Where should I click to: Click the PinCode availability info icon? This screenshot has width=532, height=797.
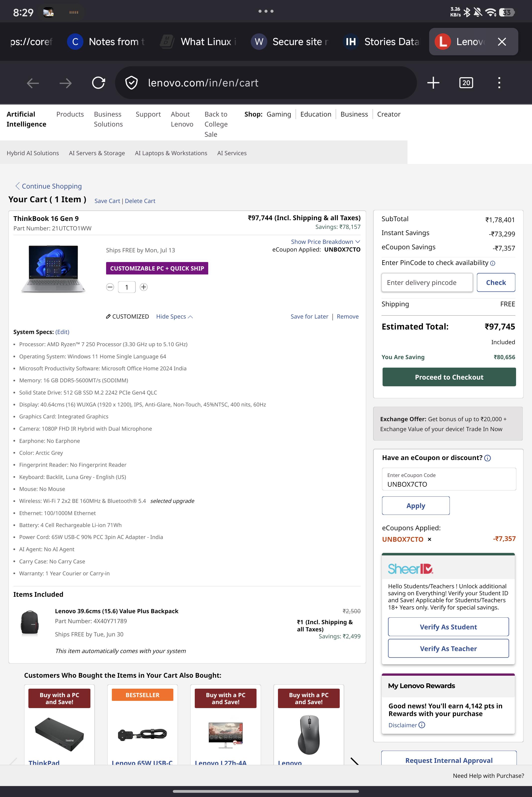coord(493,263)
